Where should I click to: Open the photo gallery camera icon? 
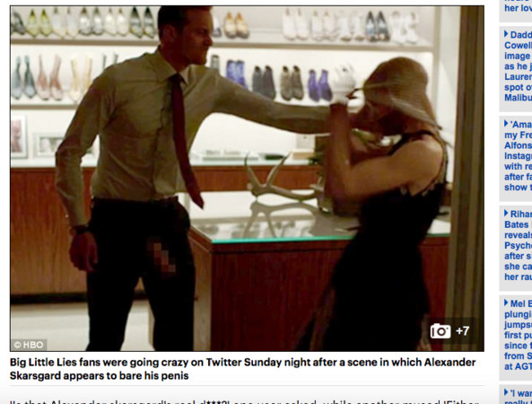point(440,331)
